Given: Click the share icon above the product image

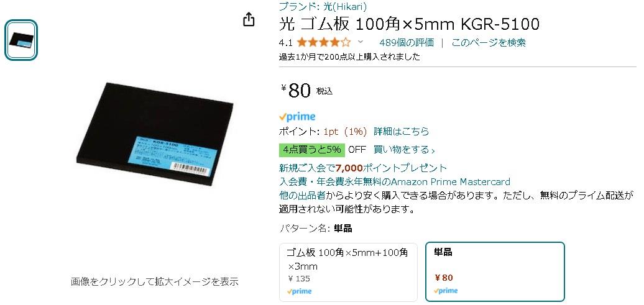Looking at the screenshot, I should [x=249, y=19].
